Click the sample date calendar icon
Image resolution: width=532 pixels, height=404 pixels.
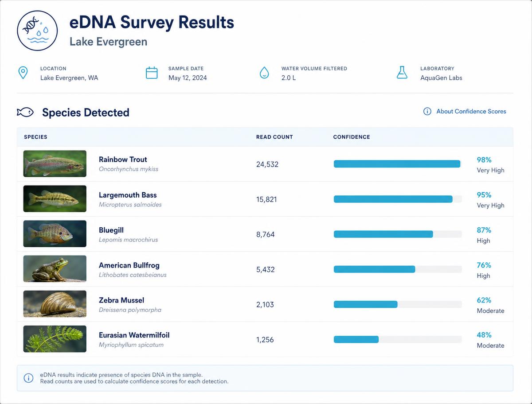click(x=152, y=73)
